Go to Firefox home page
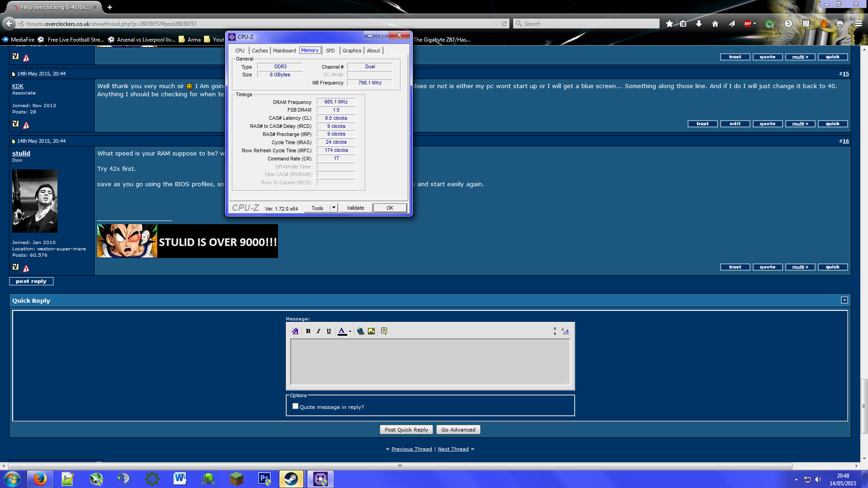The width and height of the screenshot is (868, 488). click(715, 23)
